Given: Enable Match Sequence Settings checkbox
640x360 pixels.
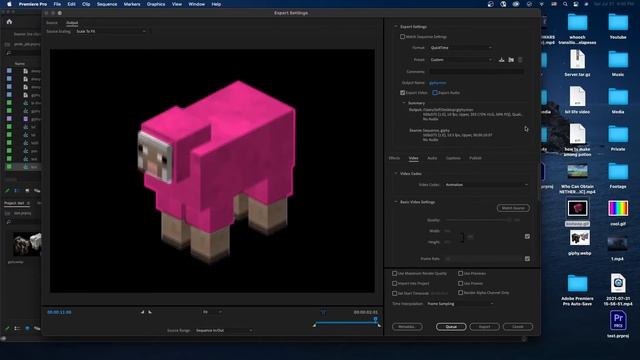Looking at the screenshot, I should point(402,37).
